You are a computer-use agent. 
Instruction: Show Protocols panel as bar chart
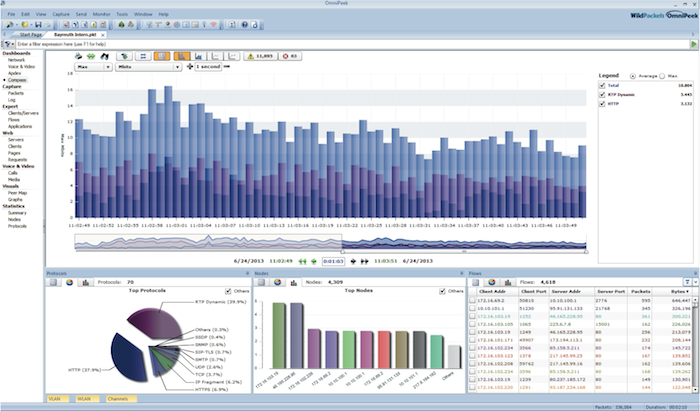pyautogui.click(x=85, y=282)
